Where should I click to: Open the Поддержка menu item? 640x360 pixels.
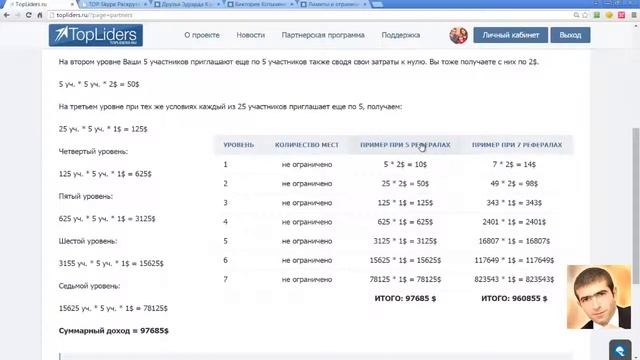point(400,35)
